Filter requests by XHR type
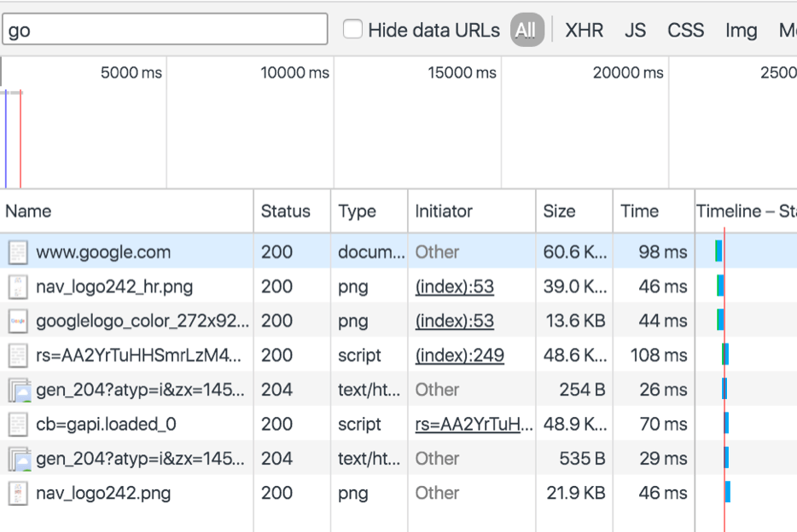The width and height of the screenshot is (797, 532). pyautogui.click(x=584, y=31)
